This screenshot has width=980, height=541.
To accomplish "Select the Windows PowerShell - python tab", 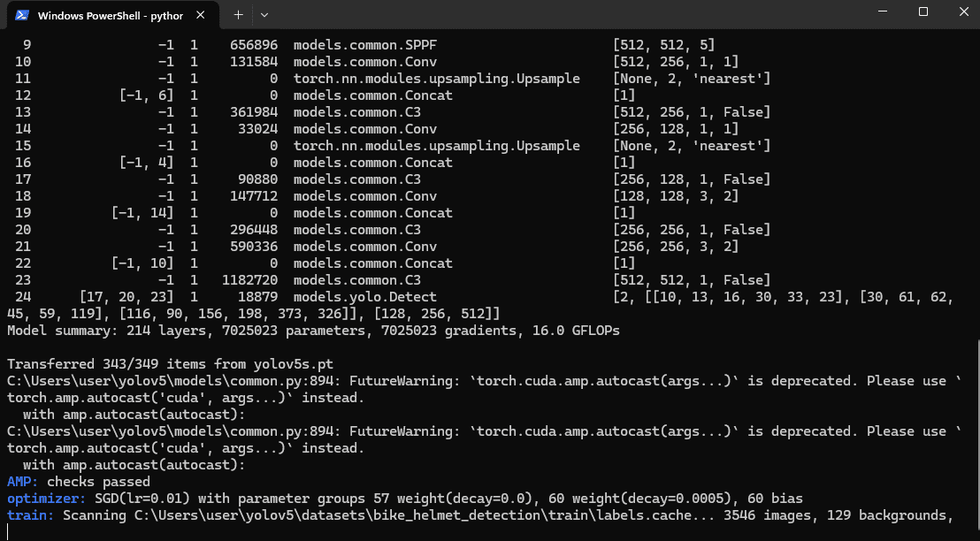I will (112, 16).
